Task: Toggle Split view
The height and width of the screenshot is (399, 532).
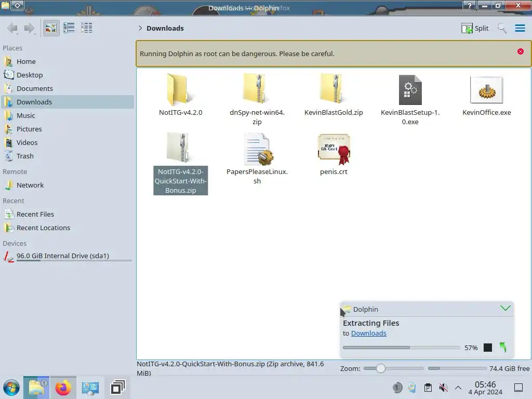Action: tap(475, 28)
